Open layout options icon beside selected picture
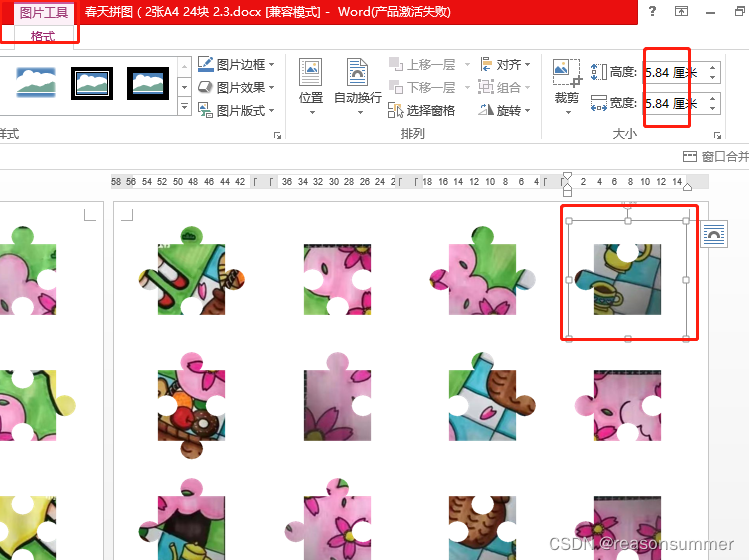 click(714, 234)
